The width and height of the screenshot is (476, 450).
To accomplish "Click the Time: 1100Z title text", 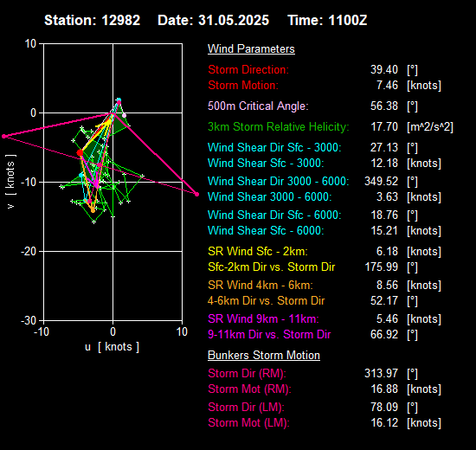I will [327, 21].
